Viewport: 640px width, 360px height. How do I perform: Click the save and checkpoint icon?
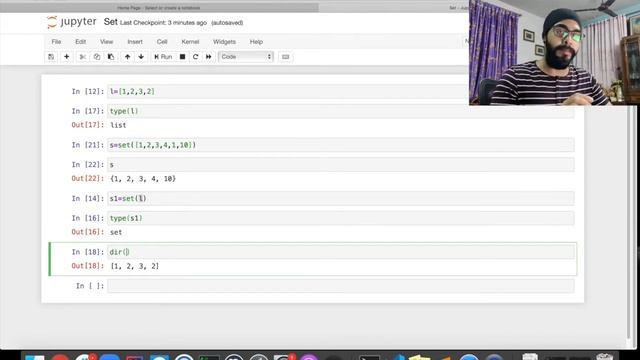coord(51,57)
